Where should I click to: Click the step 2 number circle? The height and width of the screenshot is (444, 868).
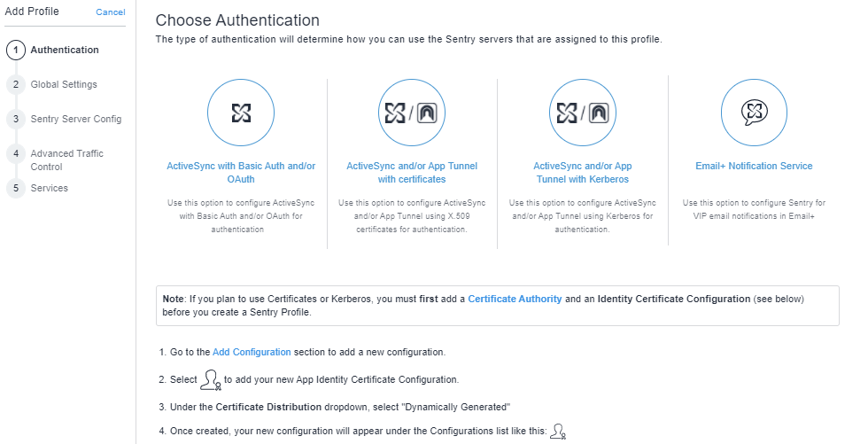[15, 85]
